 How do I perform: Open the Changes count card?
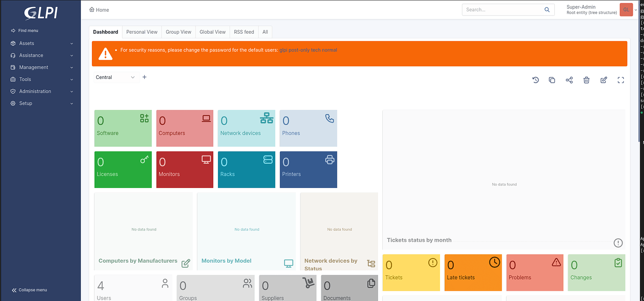(596, 272)
